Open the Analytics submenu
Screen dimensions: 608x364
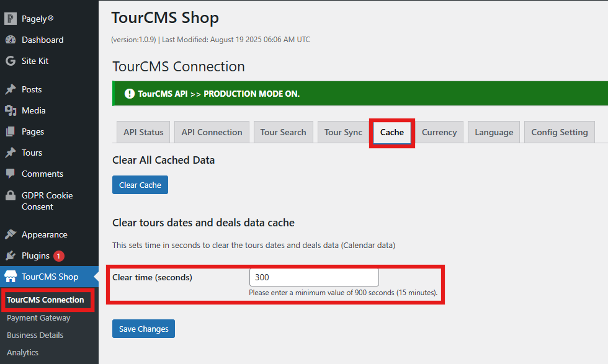coord(22,352)
